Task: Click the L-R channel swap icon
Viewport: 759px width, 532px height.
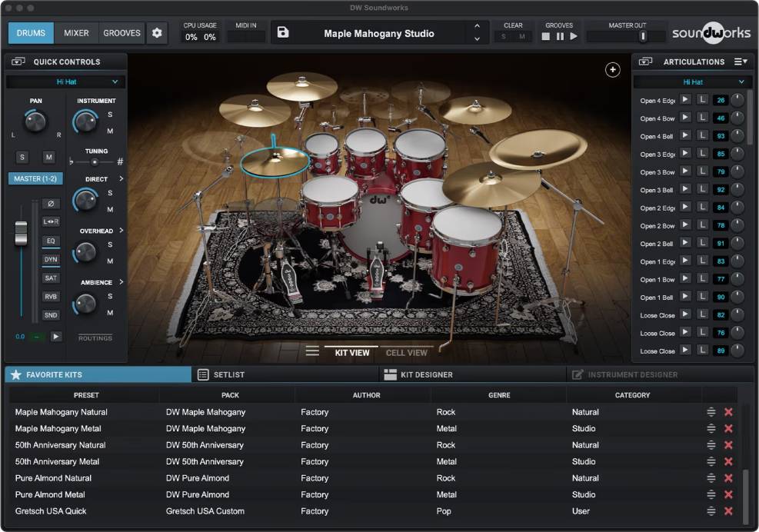Action: (51, 221)
